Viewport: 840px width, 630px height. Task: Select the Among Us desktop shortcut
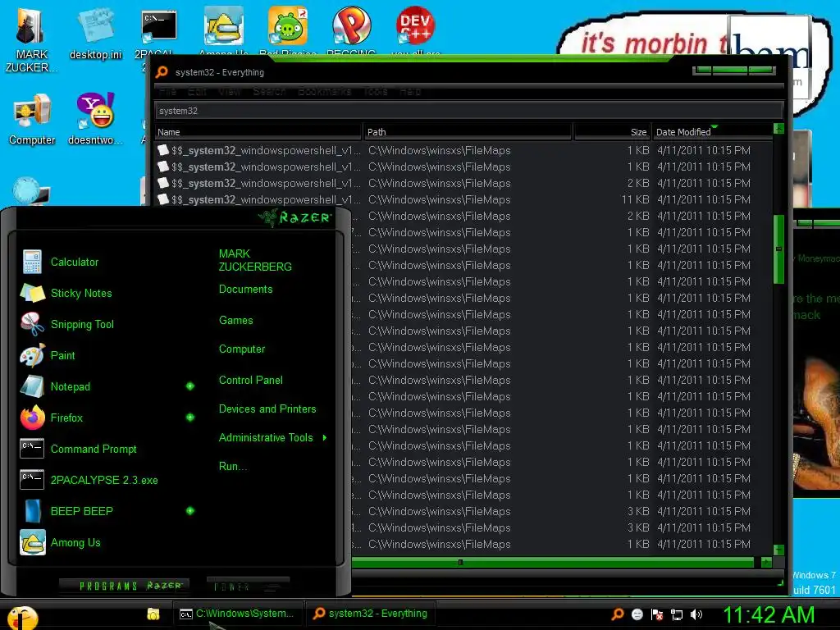[x=223, y=30]
